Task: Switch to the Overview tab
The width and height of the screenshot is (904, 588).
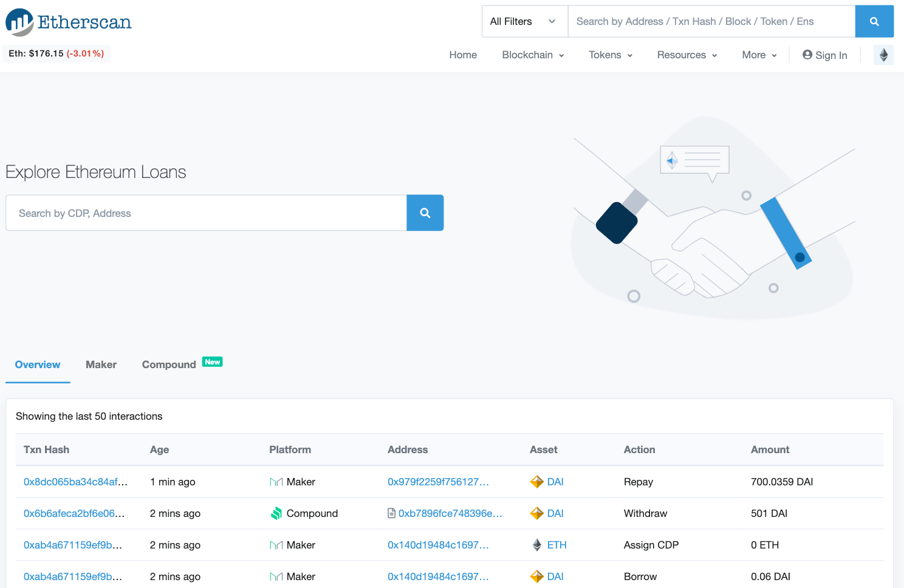Action: coord(38,364)
